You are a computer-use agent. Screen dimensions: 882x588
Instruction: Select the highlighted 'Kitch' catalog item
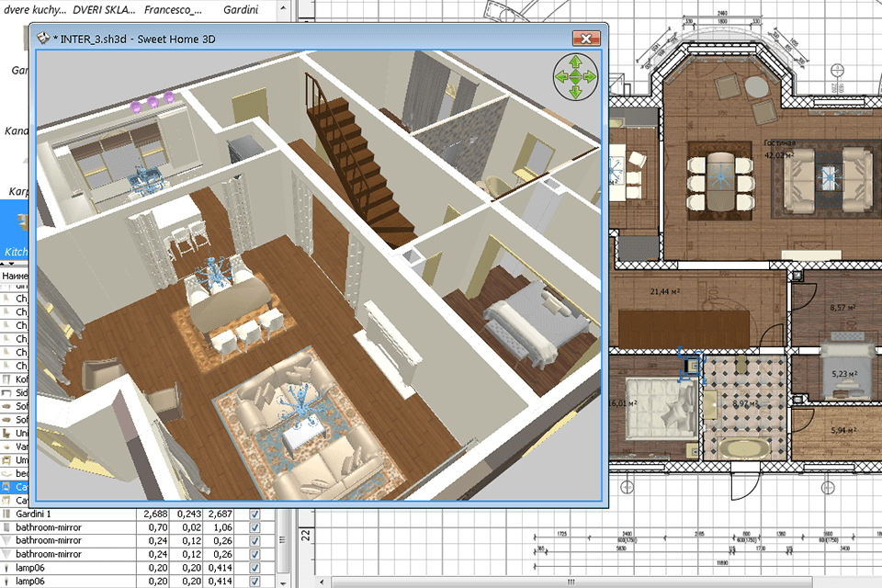click(14, 231)
